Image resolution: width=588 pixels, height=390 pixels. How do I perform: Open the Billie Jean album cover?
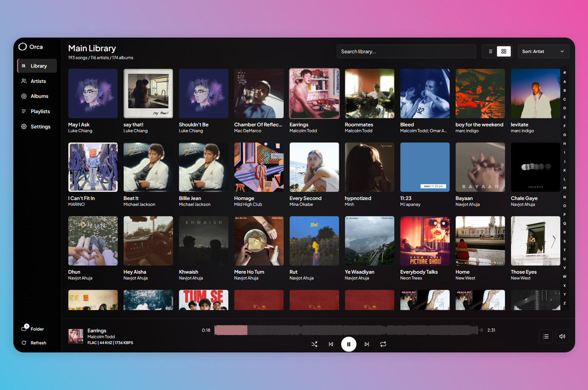pyautogui.click(x=204, y=167)
